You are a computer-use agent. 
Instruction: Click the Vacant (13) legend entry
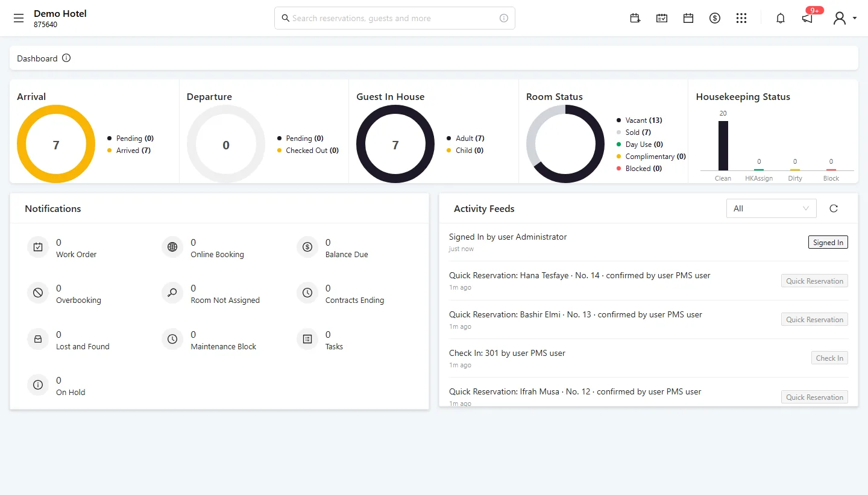point(639,120)
